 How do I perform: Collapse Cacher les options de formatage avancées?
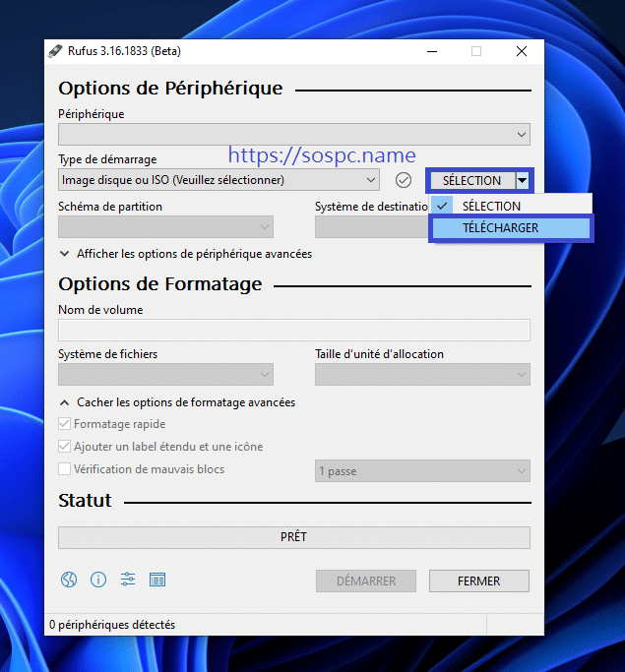(177, 402)
